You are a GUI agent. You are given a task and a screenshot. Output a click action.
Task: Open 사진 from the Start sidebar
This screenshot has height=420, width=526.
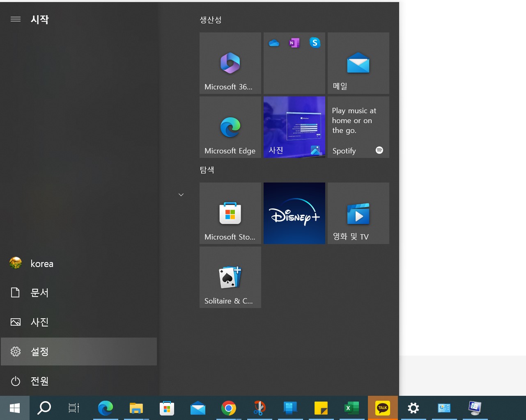pos(79,322)
